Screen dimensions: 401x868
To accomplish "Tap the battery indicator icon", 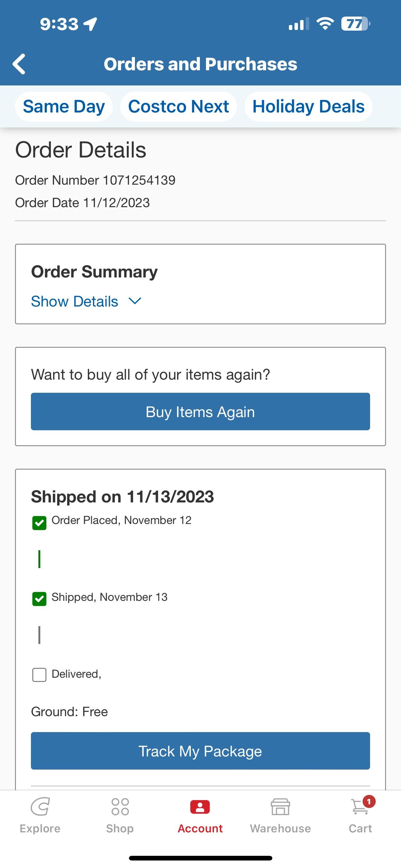I will [355, 24].
